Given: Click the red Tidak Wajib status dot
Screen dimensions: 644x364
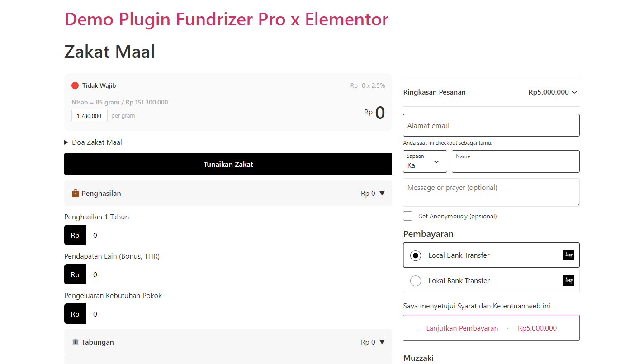Looking at the screenshot, I should (75, 85).
